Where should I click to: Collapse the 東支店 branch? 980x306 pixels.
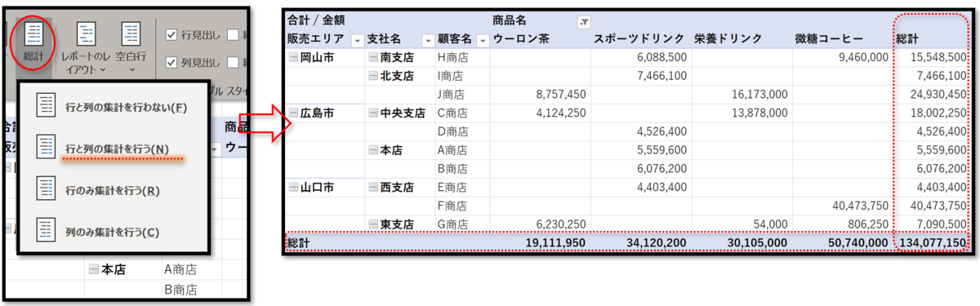372,224
